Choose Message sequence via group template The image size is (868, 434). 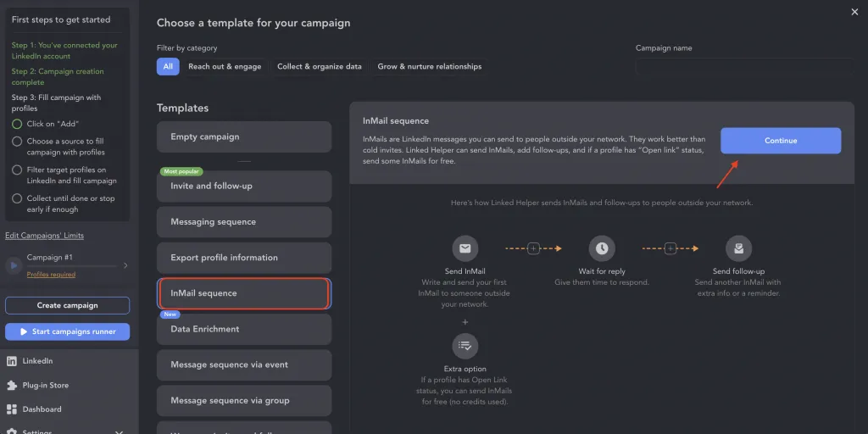tap(244, 401)
